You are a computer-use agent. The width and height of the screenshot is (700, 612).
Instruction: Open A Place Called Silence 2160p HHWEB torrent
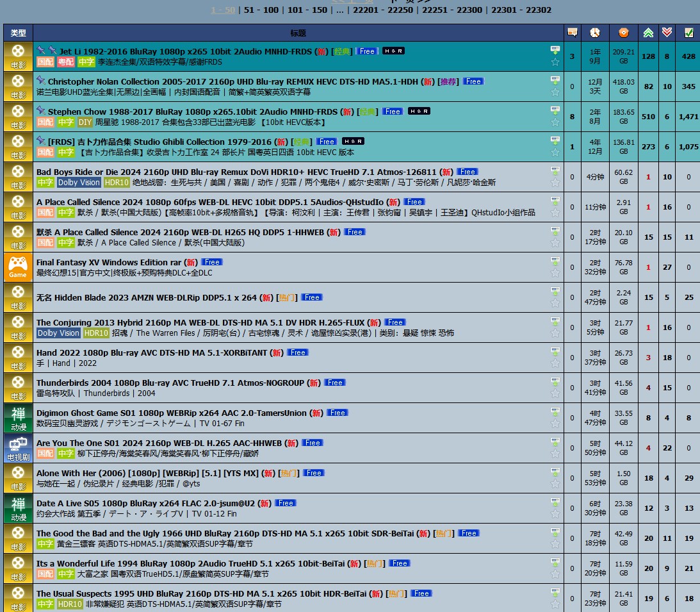point(180,232)
